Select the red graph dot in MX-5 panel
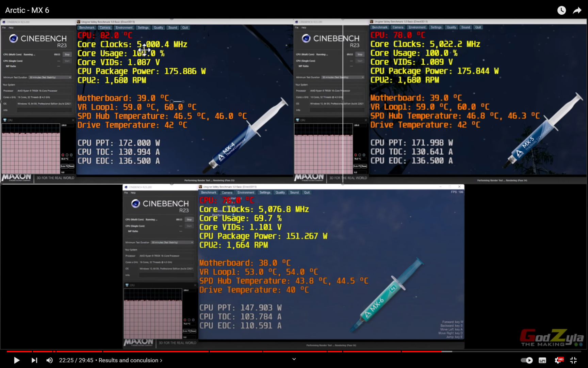The image size is (588, 368). pos(356,155)
